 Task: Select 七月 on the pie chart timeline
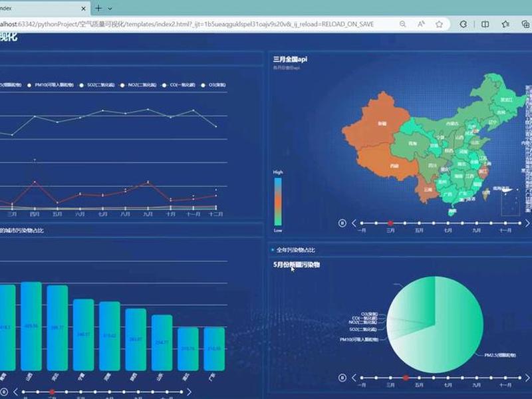pos(448,378)
